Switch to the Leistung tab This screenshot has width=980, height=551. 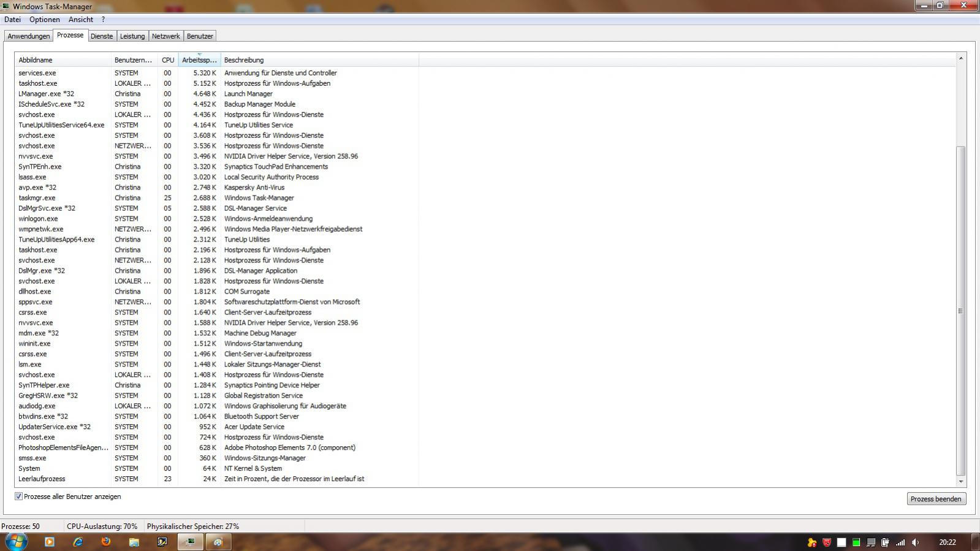click(132, 36)
